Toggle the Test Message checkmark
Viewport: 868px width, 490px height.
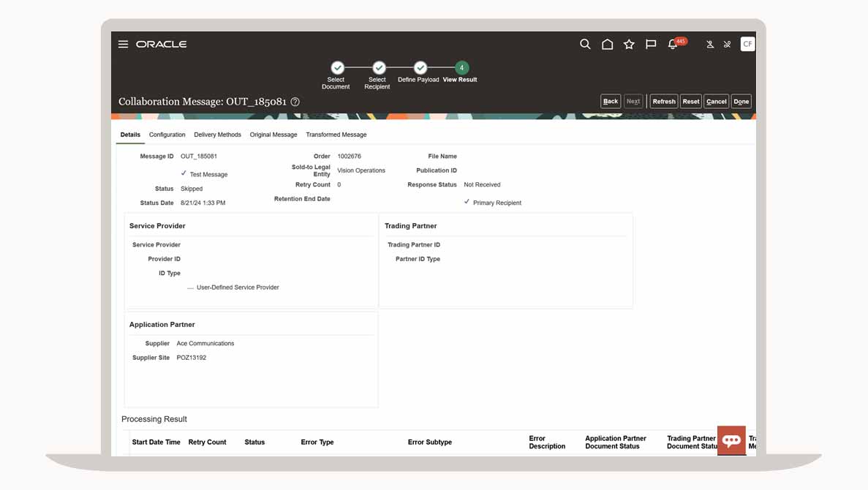click(x=184, y=173)
